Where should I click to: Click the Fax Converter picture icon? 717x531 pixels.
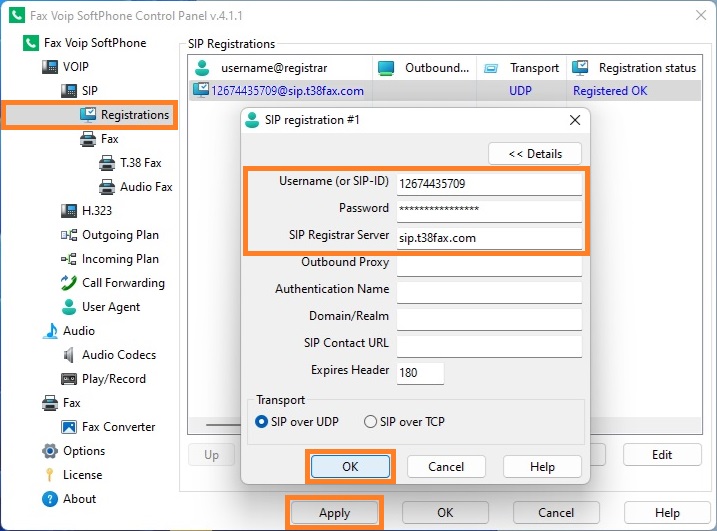coord(69,427)
